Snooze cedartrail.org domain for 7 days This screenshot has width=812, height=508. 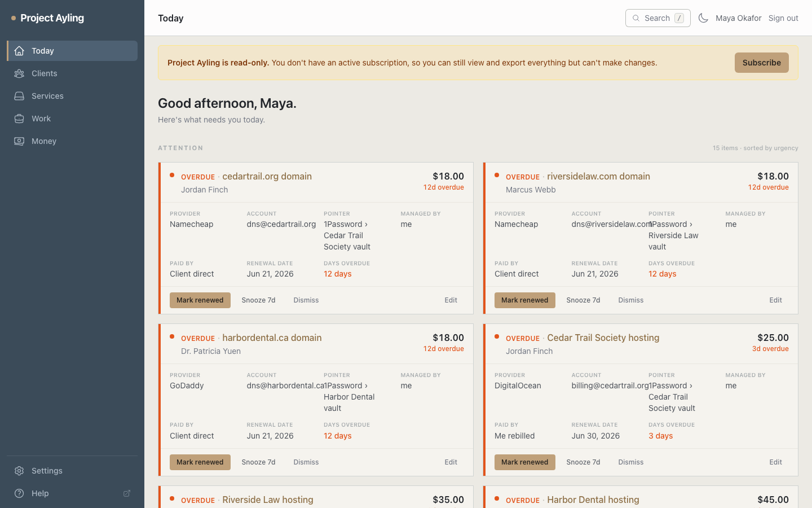coord(258,300)
